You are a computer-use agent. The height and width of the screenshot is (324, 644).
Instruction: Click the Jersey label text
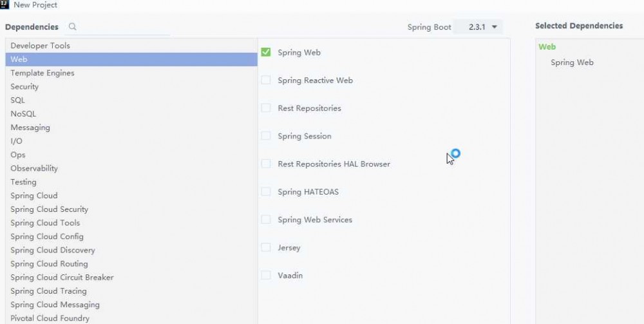(x=289, y=247)
